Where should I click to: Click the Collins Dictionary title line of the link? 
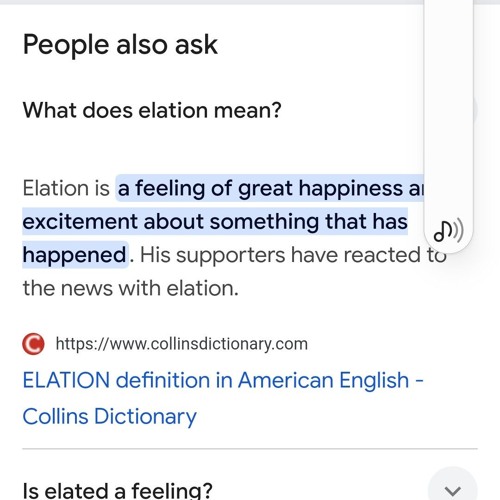coord(110,416)
